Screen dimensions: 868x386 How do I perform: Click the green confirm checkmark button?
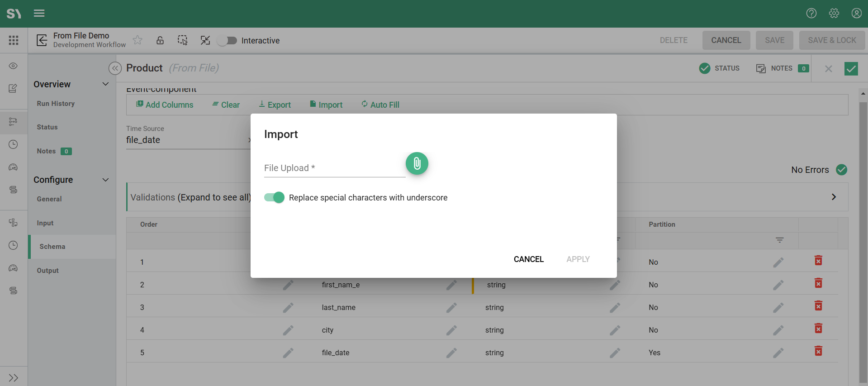point(851,68)
